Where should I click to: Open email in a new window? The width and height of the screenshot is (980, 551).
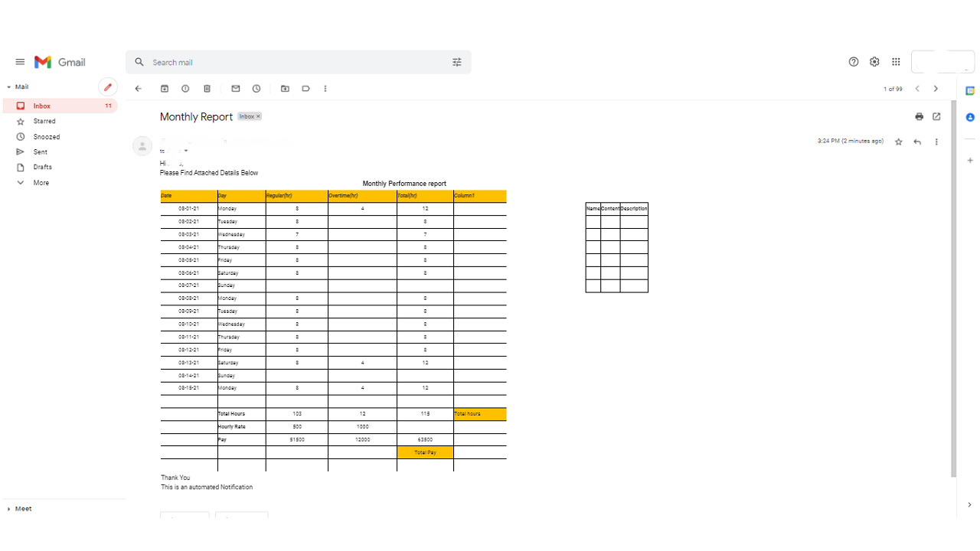point(936,116)
